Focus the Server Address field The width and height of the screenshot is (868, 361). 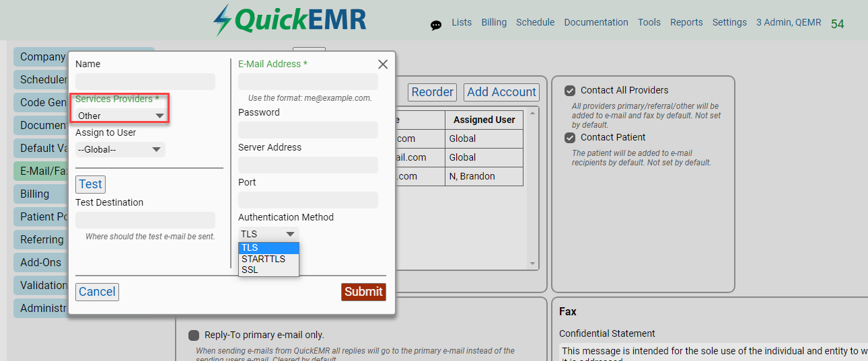tap(308, 165)
